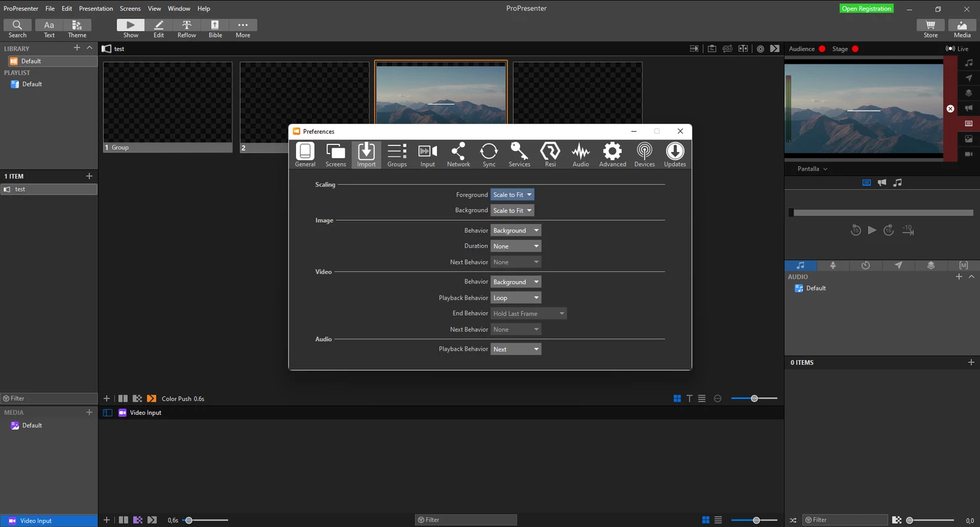Open Background scaling dropdown

pyautogui.click(x=512, y=211)
